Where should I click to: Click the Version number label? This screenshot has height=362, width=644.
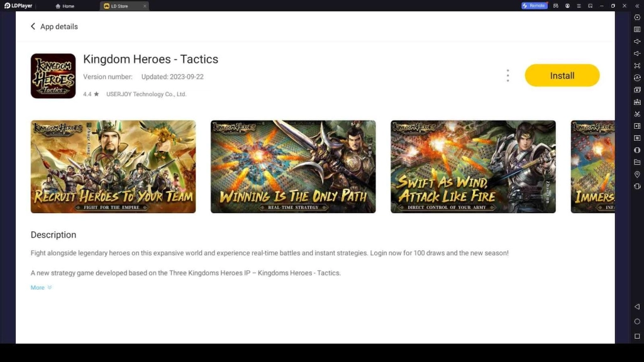tap(108, 77)
